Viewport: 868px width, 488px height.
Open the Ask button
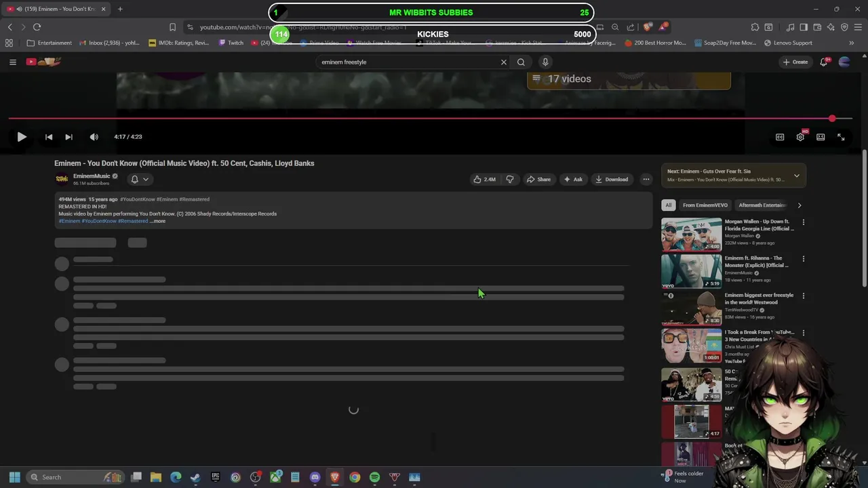(x=573, y=180)
